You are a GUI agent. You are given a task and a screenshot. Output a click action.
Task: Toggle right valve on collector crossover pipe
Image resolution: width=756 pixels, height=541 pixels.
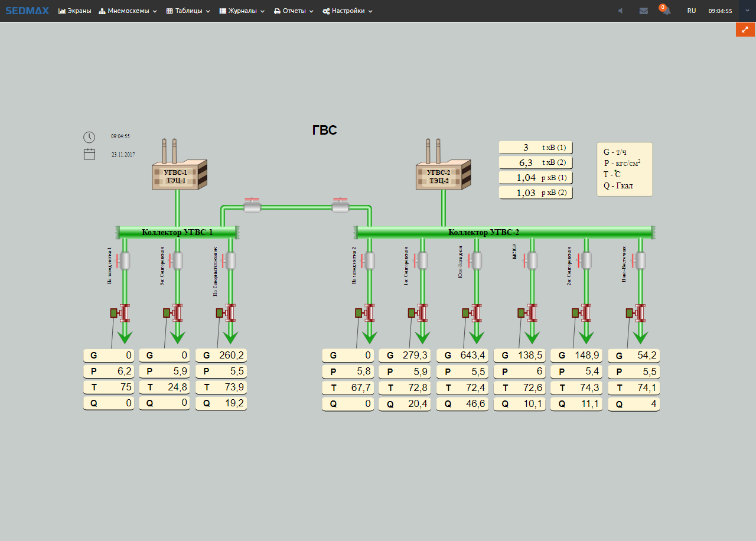click(340, 206)
